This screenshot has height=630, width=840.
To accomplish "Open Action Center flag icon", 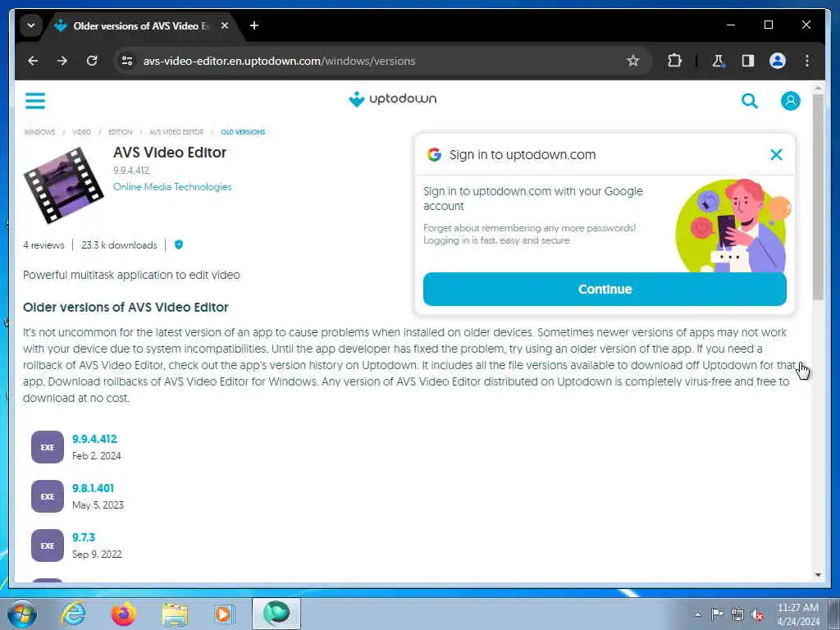I will pos(717,614).
